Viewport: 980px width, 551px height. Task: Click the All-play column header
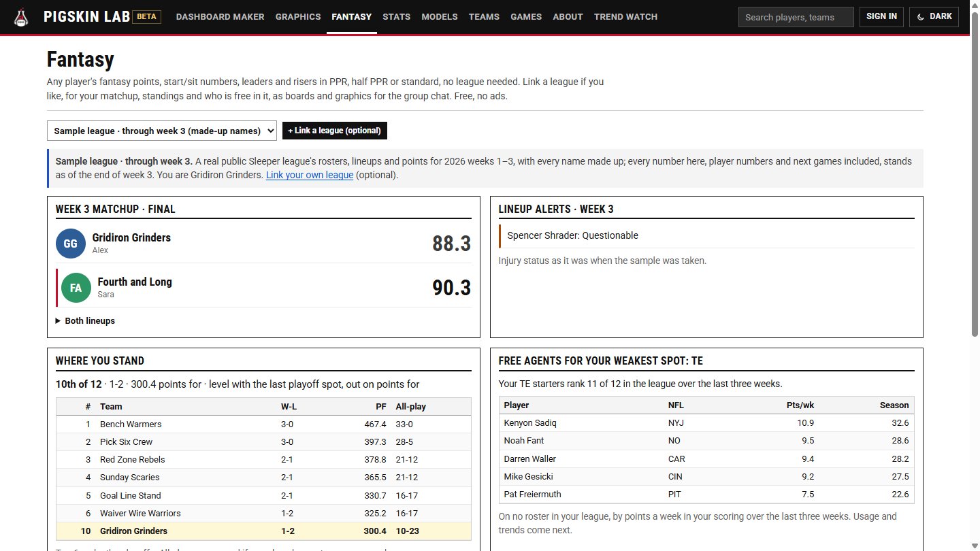pyautogui.click(x=411, y=407)
